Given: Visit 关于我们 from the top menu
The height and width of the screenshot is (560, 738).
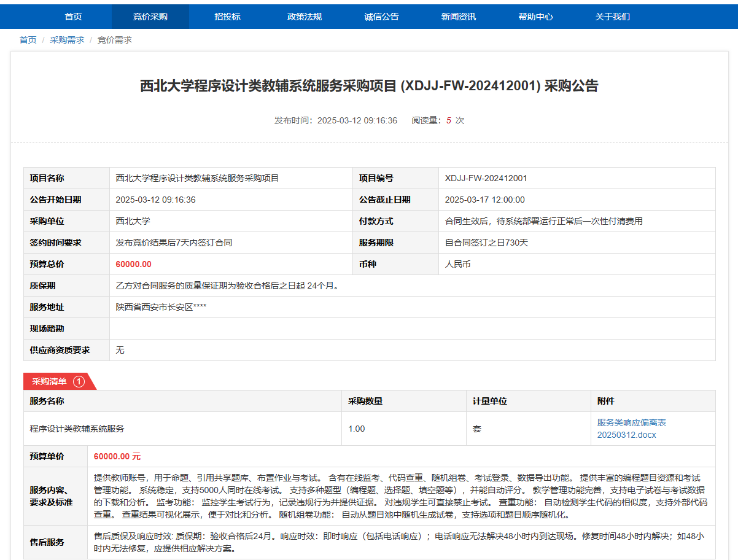Looking at the screenshot, I should (612, 17).
